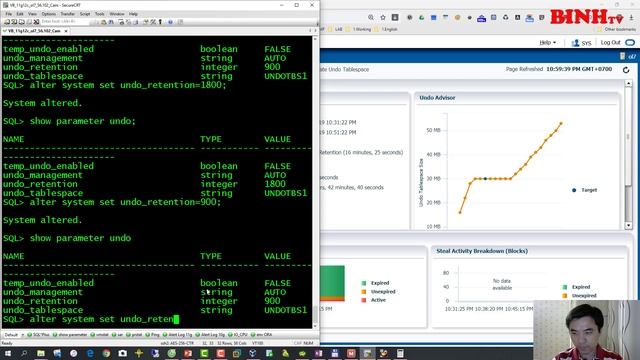Viewport: 640px width, 360px height.
Task: Click the Alert Log 10g button
Action: (211, 335)
